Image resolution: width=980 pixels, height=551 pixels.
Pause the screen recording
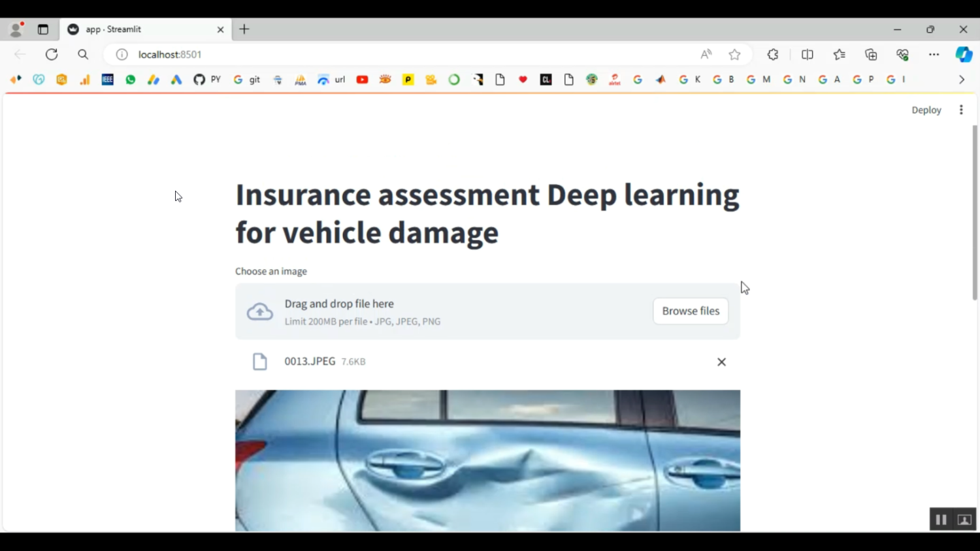pyautogui.click(x=941, y=520)
